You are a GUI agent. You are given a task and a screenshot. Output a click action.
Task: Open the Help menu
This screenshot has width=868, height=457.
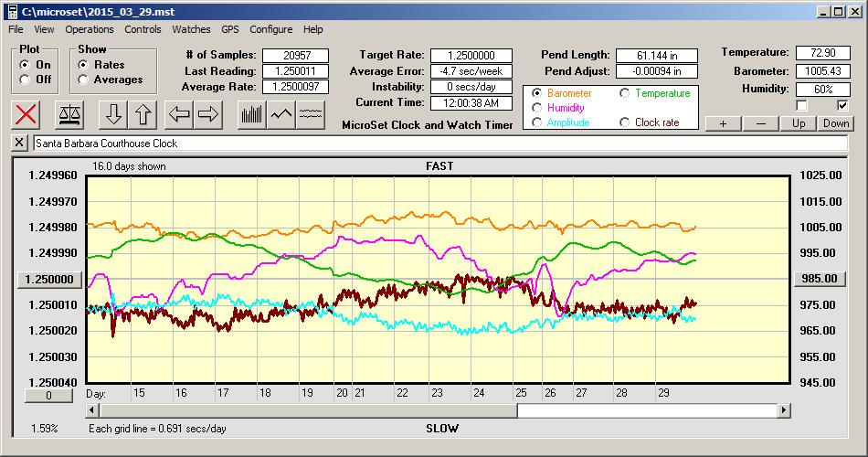coord(312,29)
